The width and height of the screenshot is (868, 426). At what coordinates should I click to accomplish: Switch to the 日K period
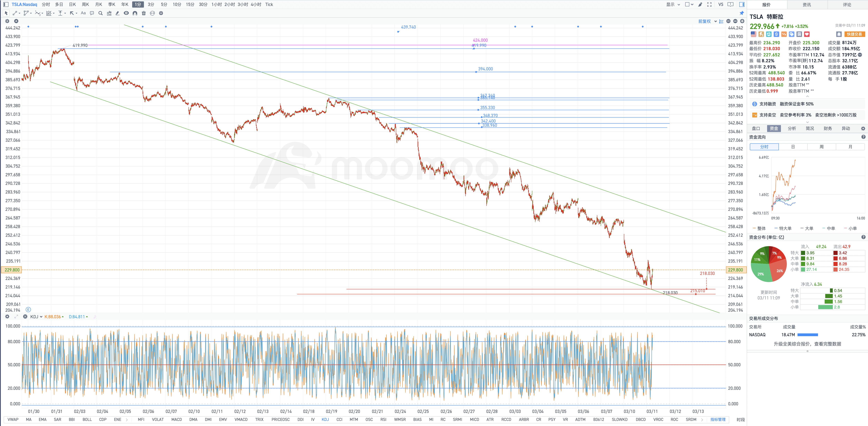click(72, 4)
